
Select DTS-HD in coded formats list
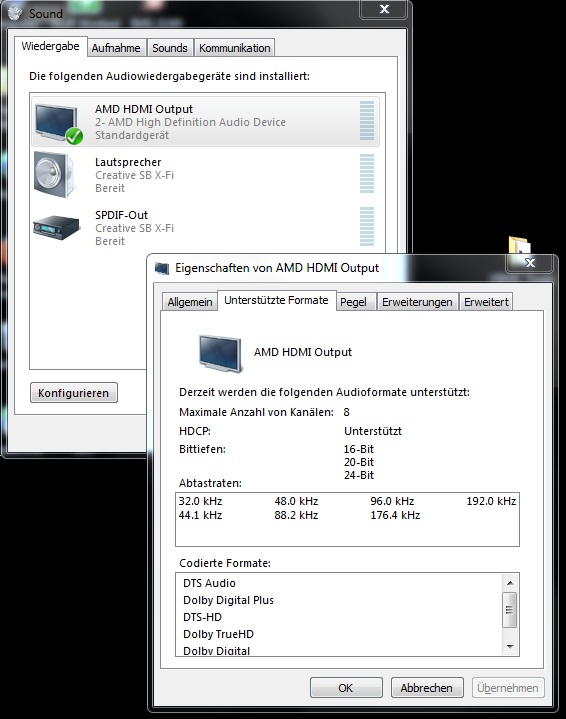tap(202, 617)
